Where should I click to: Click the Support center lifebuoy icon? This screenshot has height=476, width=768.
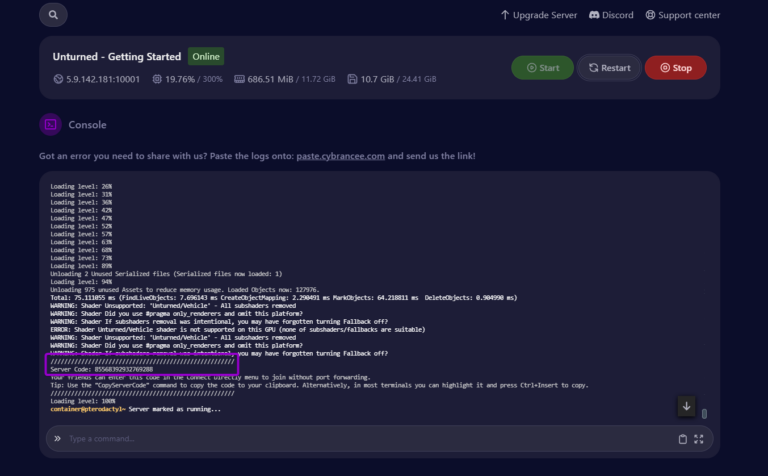[x=650, y=15]
